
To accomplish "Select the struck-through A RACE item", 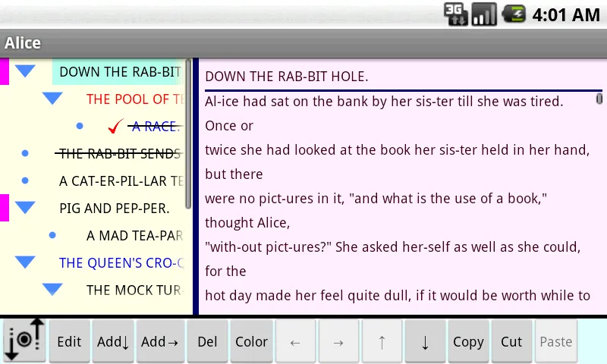I will coord(156,127).
